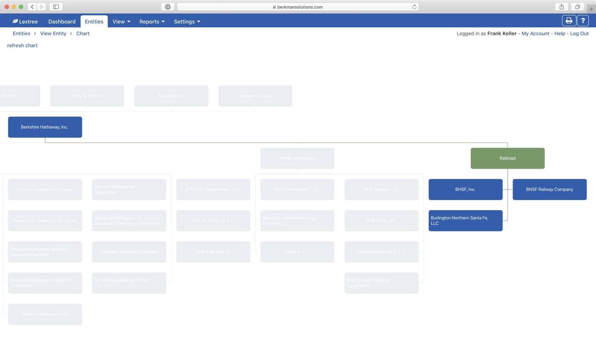Image resolution: width=596 pixels, height=364 pixels.
Task: Select the BHE Canada Holdings Corporation node
Action: click(381, 283)
